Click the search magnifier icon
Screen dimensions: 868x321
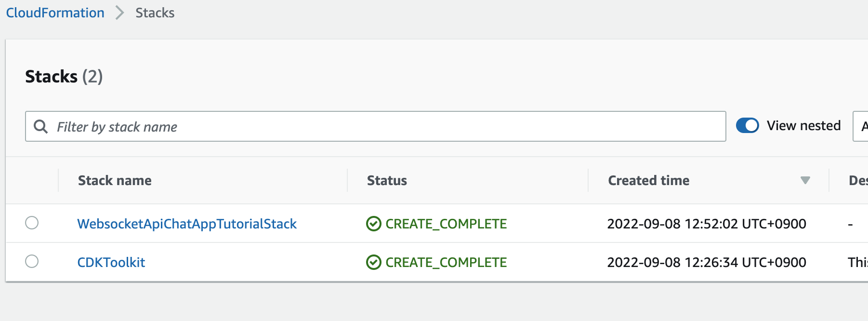coord(41,126)
